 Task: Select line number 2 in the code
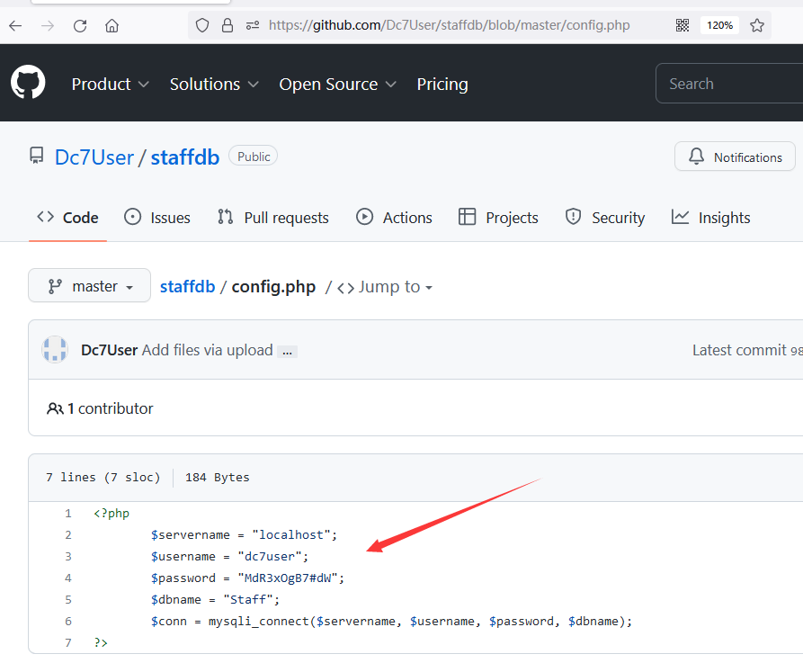pyautogui.click(x=67, y=534)
